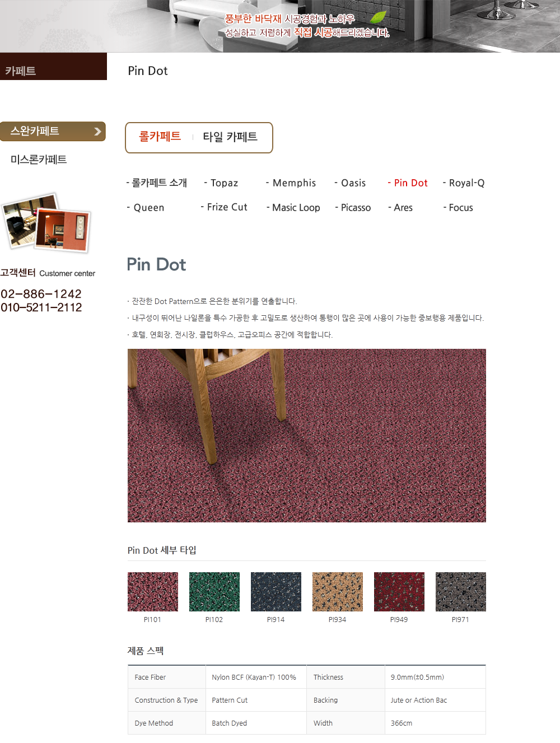Open the 미스론카페트 sidebar item

(39, 160)
